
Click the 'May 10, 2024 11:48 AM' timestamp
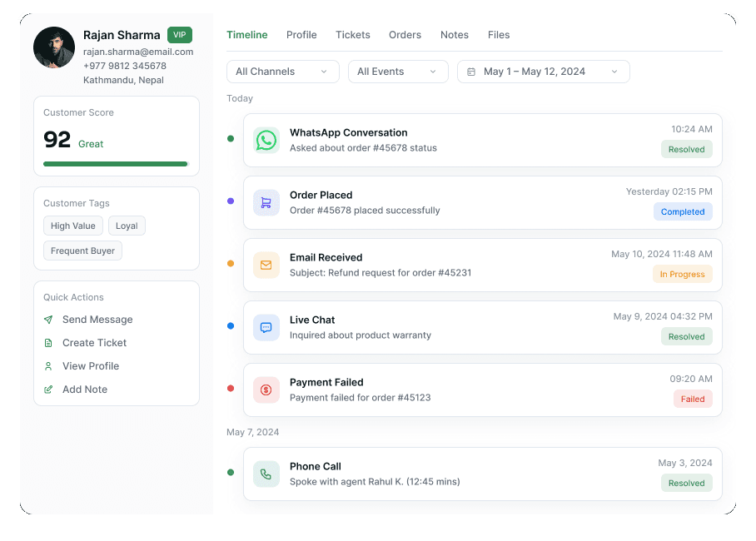(x=662, y=254)
